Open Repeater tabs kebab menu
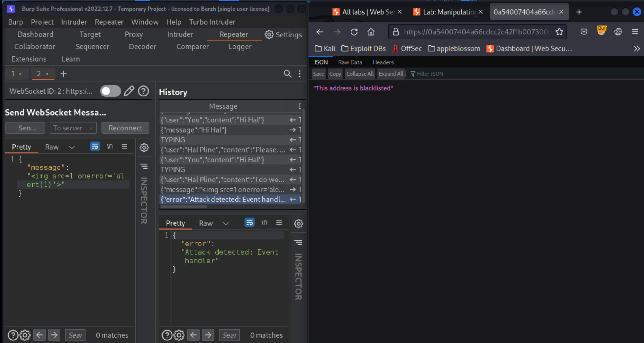The height and width of the screenshot is (343, 644). (299, 74)
